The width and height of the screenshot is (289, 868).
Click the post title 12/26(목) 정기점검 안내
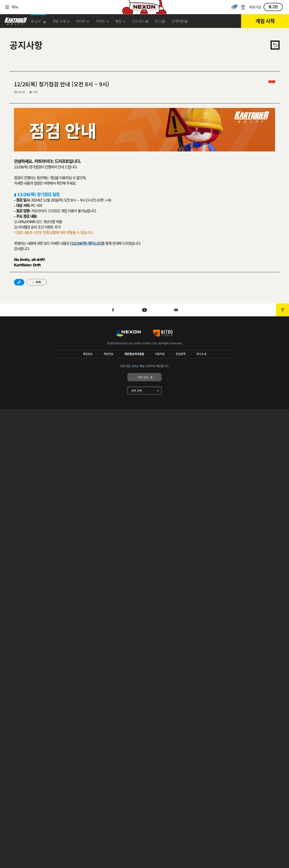click(x=62, y=84)
